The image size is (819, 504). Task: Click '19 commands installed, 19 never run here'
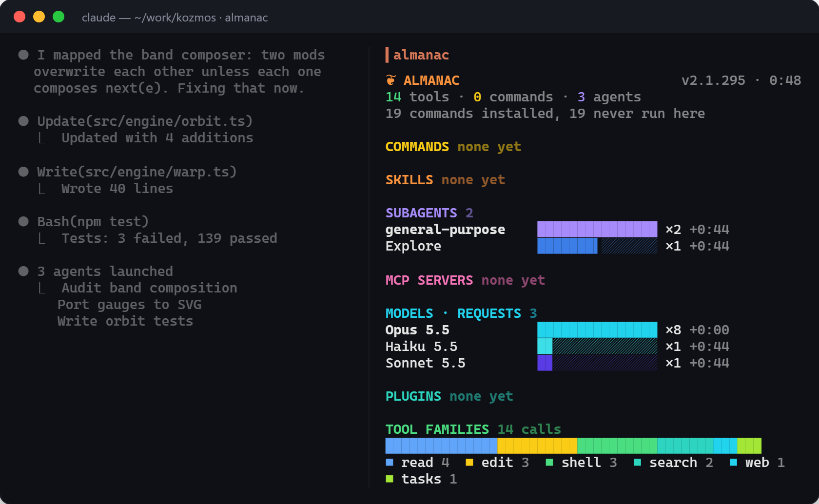545,114
